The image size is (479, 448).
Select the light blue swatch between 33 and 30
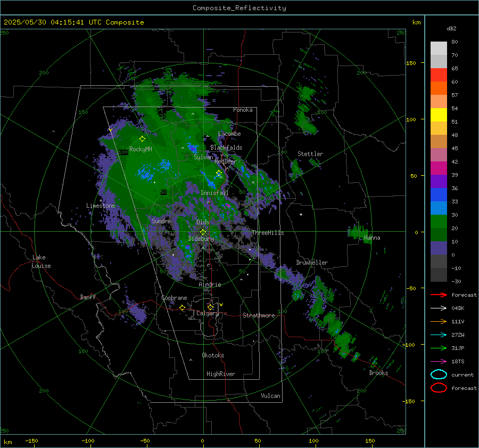[x=439, y=208]
